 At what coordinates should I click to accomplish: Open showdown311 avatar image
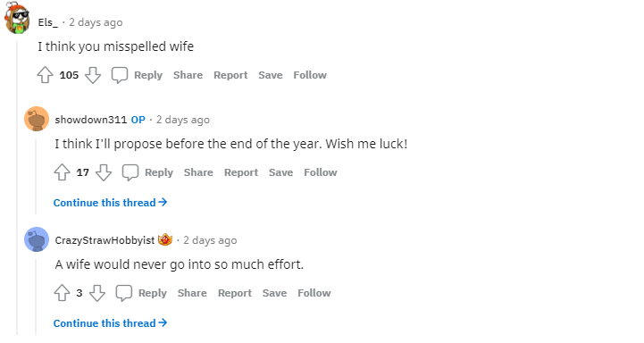click(37, 119)
